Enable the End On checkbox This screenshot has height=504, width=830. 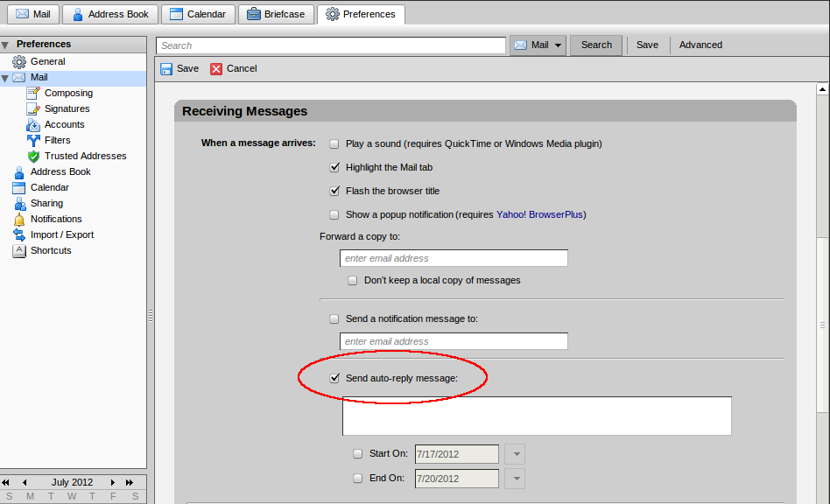click(x=358, y=478)
